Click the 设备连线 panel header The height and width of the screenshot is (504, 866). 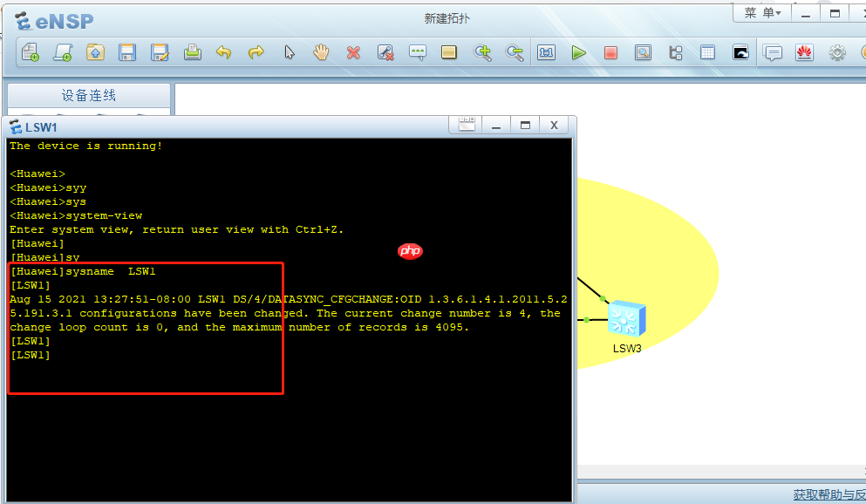pos(89,96)
